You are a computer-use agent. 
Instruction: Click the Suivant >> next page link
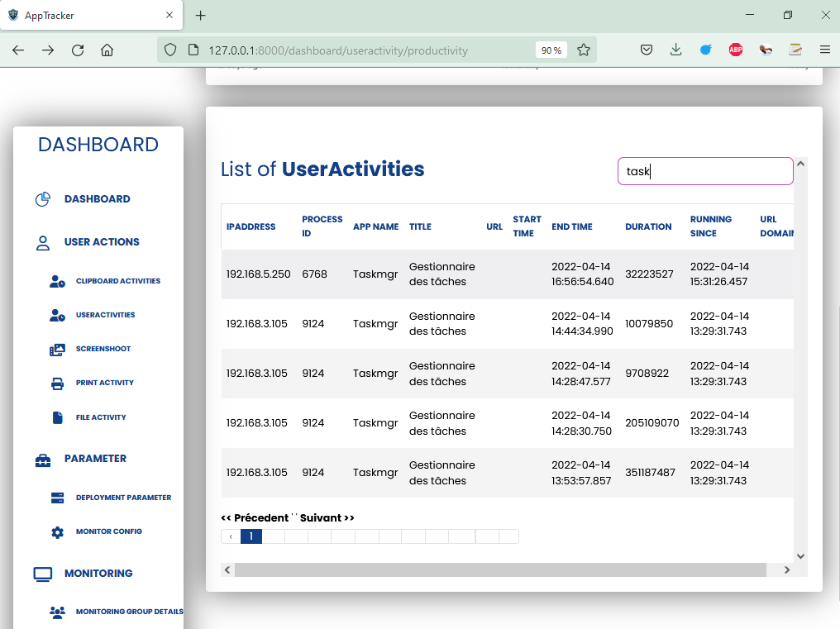[327, 518]
